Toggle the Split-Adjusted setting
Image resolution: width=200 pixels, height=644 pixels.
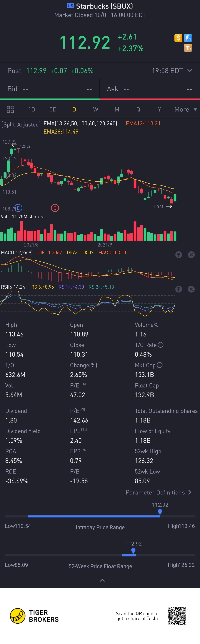click(21, 124)
